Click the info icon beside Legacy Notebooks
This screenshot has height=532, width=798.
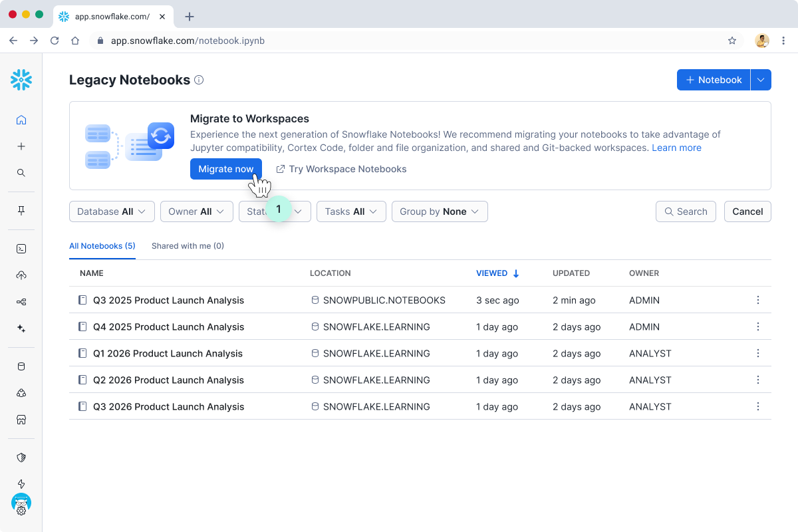[x=199, y=80]
